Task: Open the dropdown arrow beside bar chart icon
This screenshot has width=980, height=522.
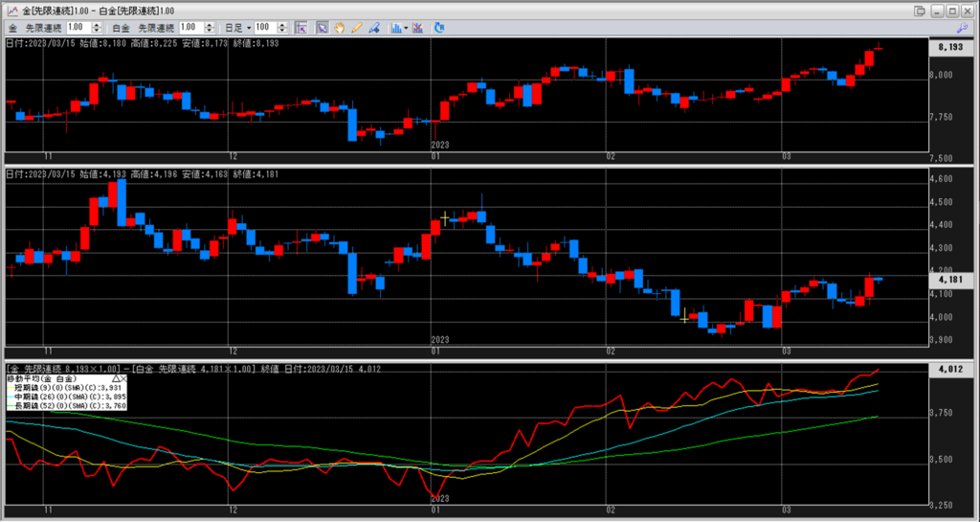Action: (x=406, y=28)
